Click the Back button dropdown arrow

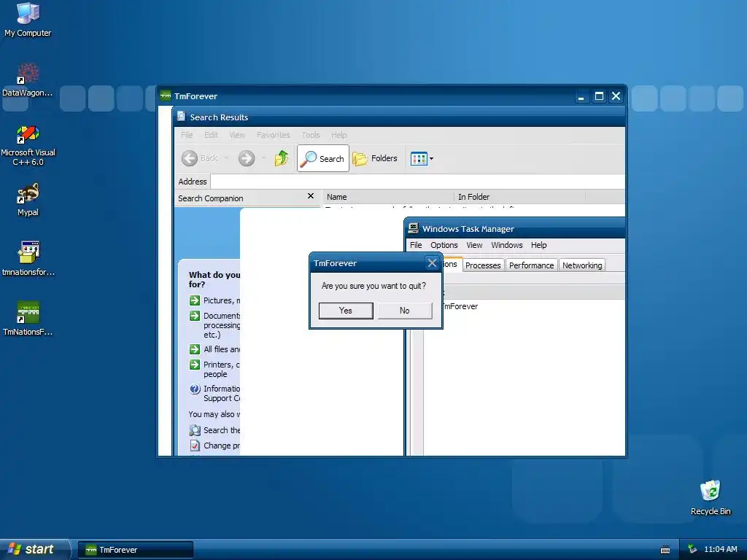(x=227, y=158)
